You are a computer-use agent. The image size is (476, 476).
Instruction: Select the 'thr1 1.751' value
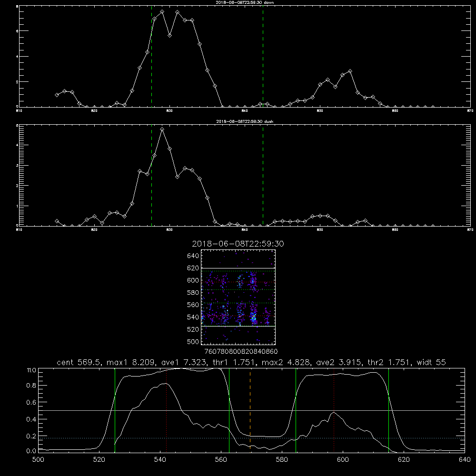pyautogui.click(x=235, y=362)
